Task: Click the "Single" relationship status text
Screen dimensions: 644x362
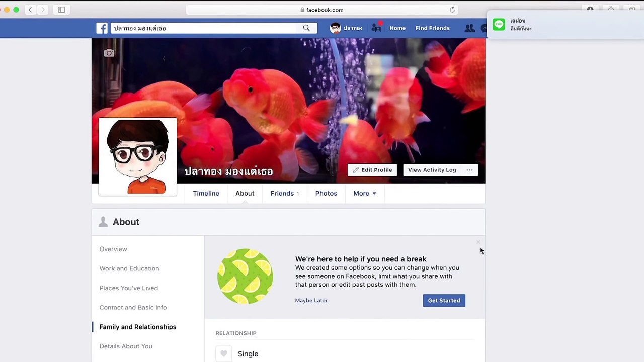Action: (248, 354)
